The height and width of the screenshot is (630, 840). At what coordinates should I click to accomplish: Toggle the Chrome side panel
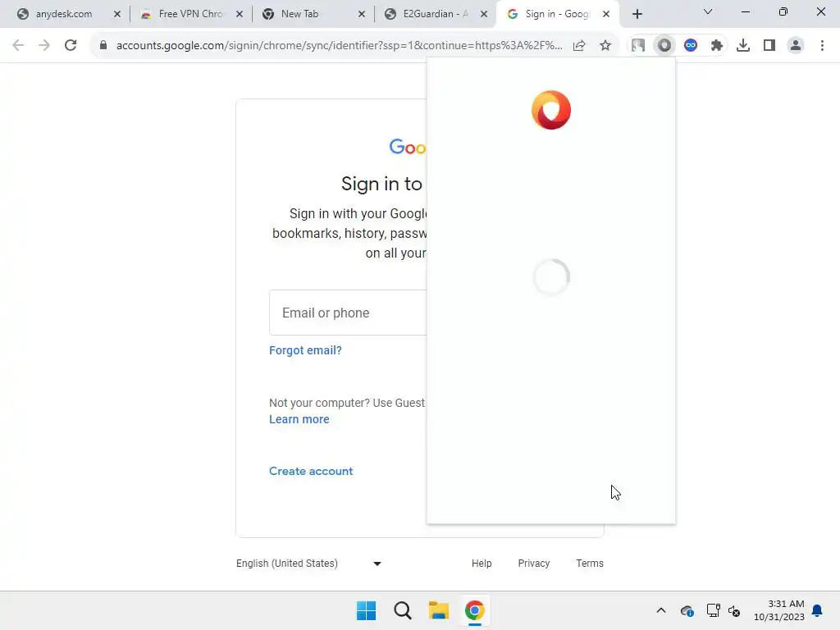tap(769, 46)
